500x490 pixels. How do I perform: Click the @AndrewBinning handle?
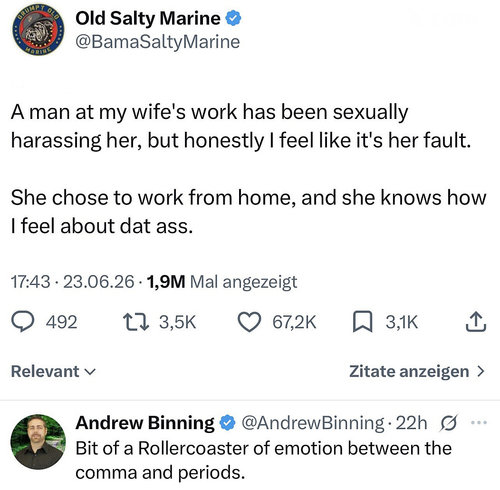(x=313, y=423)
